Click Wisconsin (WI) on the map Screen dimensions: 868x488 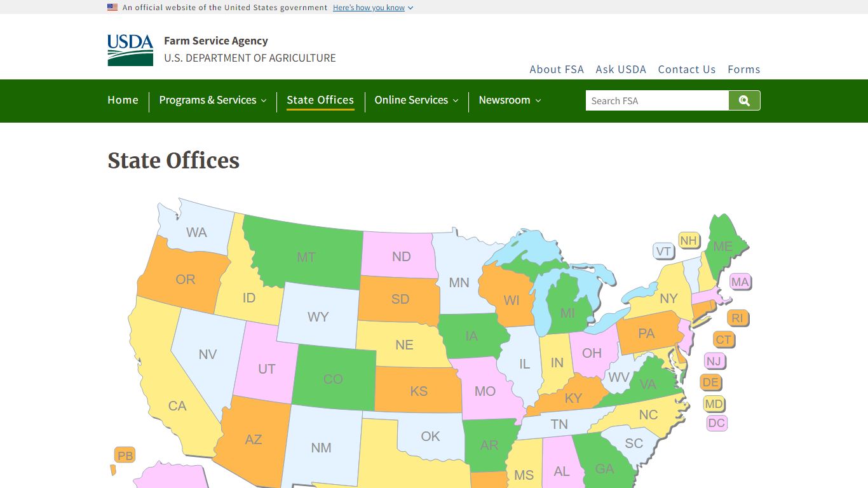[x=512, y=300]
